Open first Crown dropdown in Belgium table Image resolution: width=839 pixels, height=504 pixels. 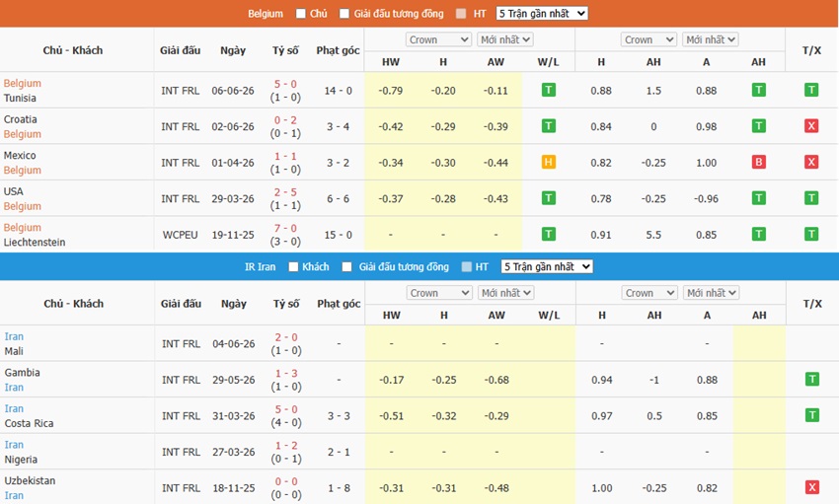coord(438,39)
